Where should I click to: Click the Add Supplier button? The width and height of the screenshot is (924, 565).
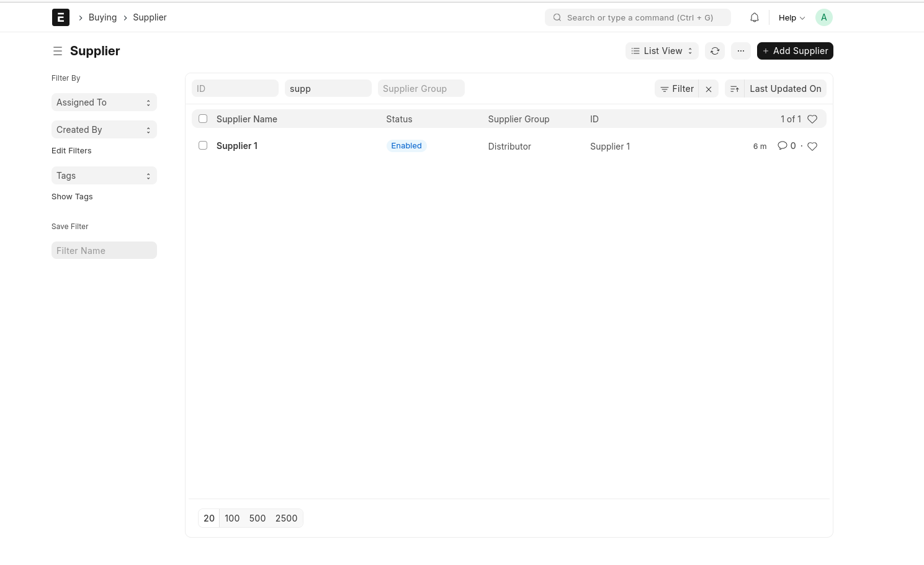[794, 51]
